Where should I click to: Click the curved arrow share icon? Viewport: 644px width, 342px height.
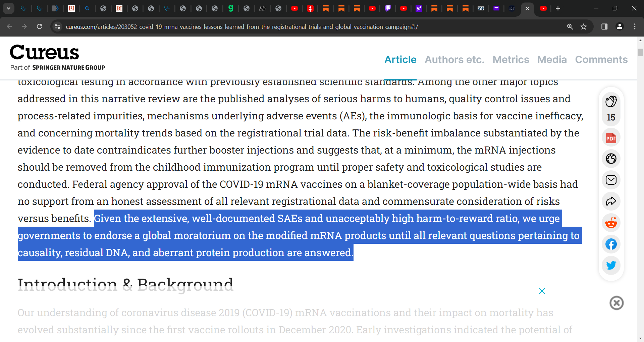pos(611,201)
